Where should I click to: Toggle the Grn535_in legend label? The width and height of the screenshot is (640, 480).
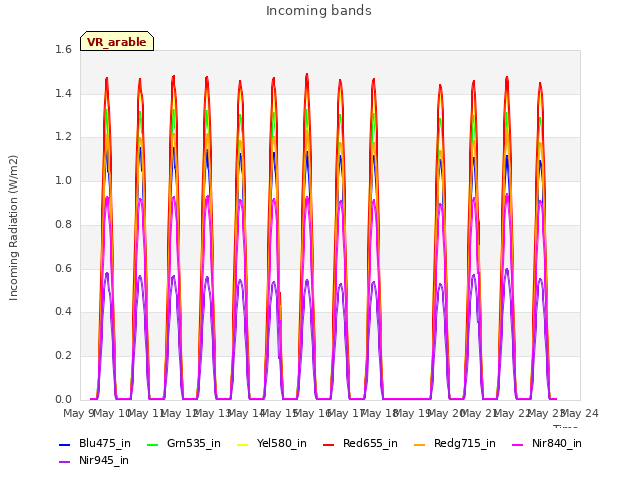pyautogui.click(x=194, y=444)
